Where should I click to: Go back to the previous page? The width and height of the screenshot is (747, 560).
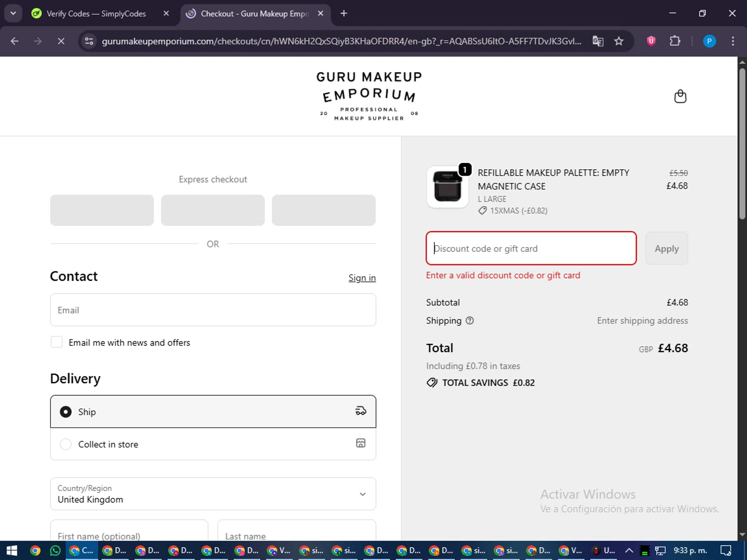14,41
